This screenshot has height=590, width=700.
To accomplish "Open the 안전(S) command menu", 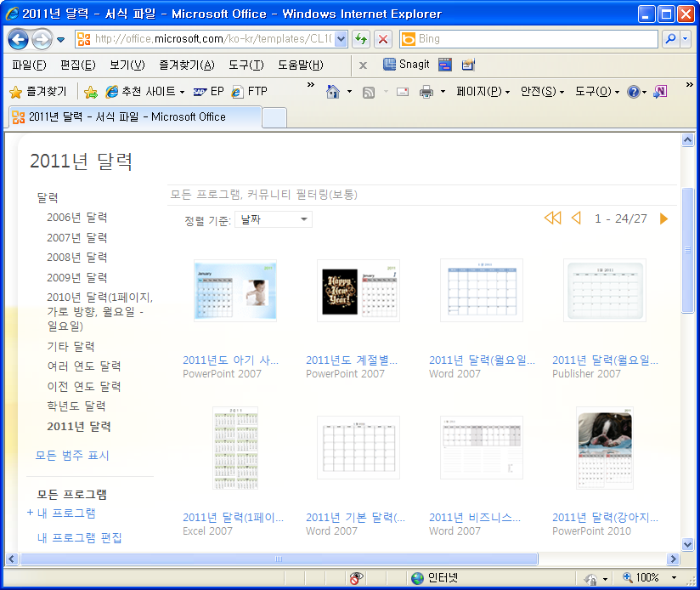I will [x=542, y=92].
